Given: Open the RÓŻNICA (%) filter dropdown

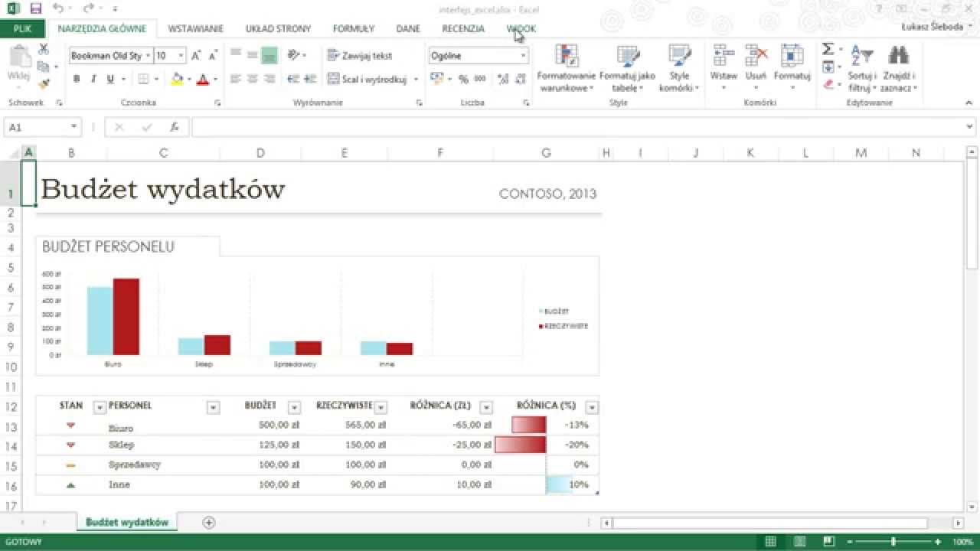Looking at the screenshot, I should pyautogui.click(x=591, y=408).
